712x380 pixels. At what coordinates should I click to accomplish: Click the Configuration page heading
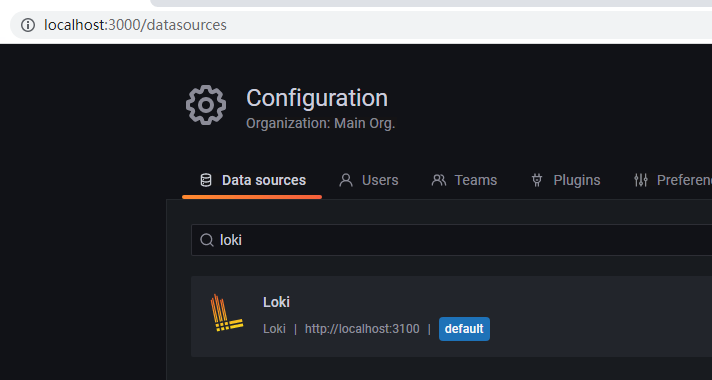tap(317, 98)
